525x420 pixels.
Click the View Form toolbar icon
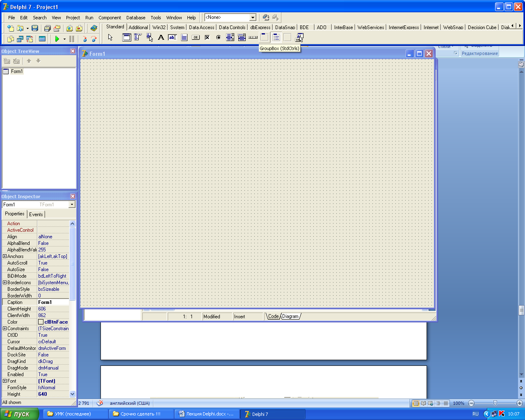(20, 39)
